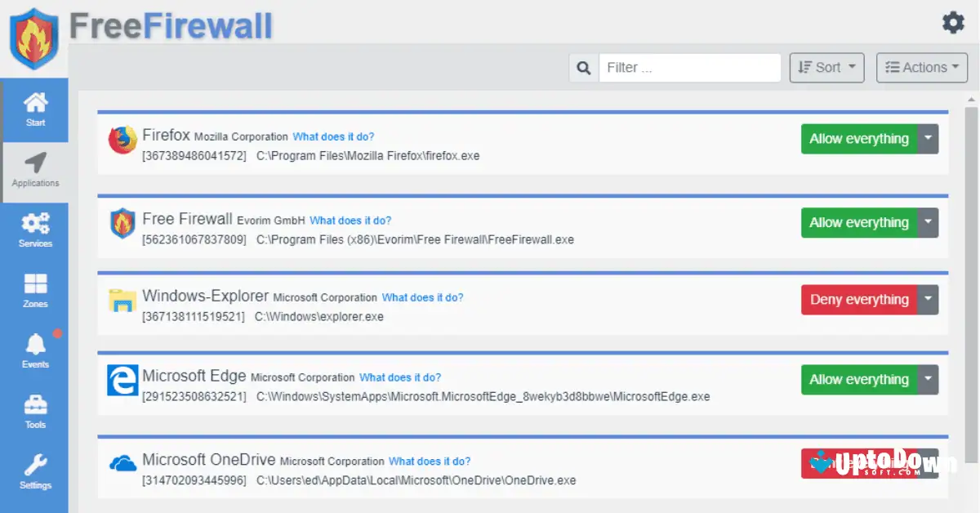Switch to the Applications tab

[34, 167]
